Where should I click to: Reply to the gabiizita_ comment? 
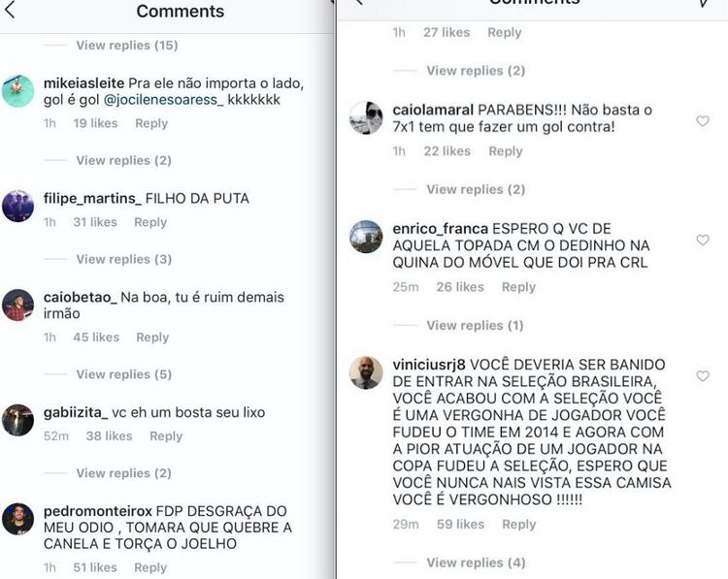[166, 436]
